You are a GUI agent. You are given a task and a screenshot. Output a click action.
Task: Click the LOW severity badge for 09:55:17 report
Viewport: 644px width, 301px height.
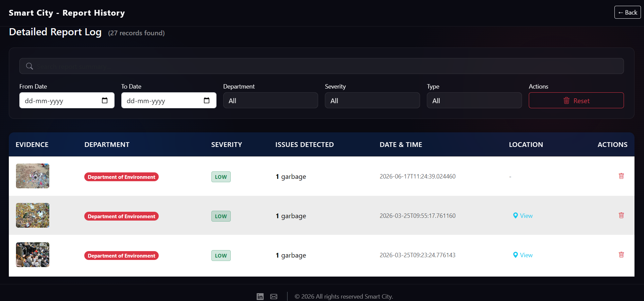221,216
